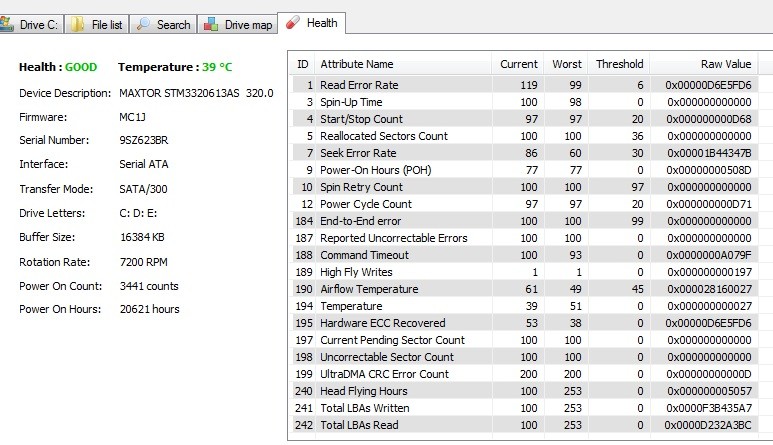Viewport: 773px width, 445px height.
Task: Select the Command Timeout row
Action: click(525, 255)
